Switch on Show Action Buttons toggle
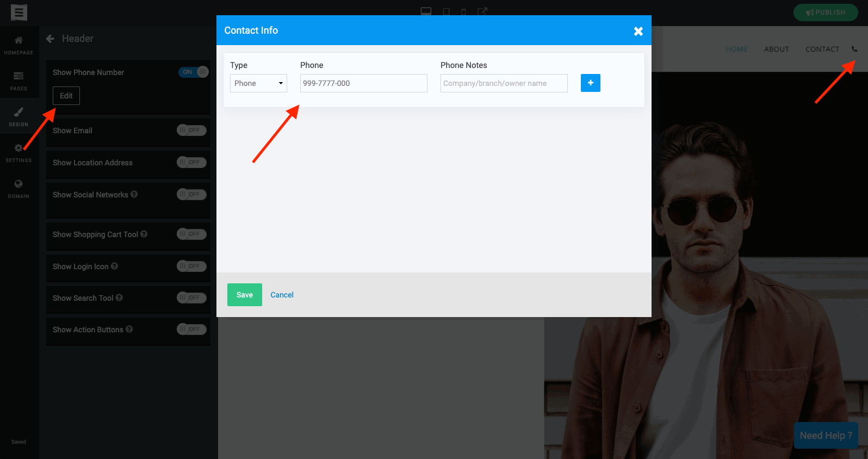This screenshot has height=459, width=868. (191, 329)
